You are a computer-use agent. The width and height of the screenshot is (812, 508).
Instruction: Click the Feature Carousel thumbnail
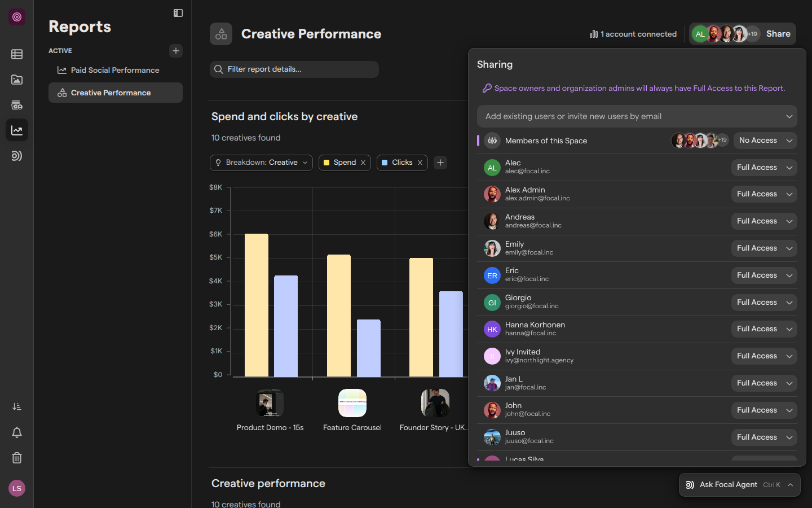coord(352,403)
